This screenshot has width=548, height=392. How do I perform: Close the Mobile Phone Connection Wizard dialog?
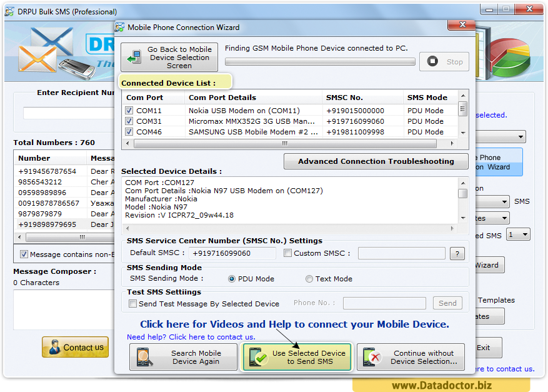[462, 24]
